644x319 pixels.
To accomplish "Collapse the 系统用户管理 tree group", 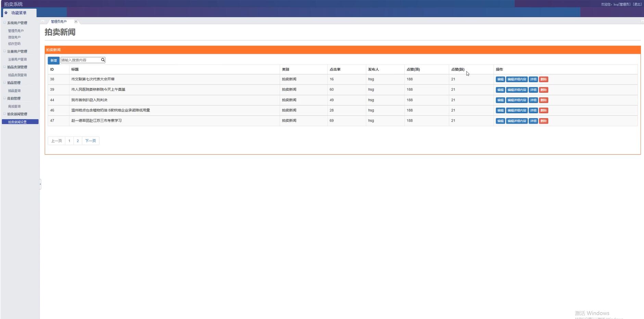I will (x=4, y=23).
